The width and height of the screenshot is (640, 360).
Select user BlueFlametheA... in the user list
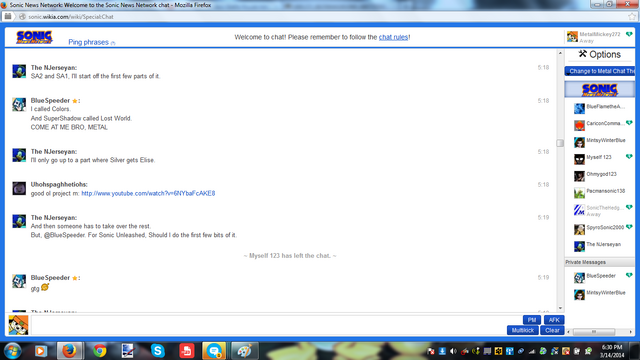click(600, 108)
